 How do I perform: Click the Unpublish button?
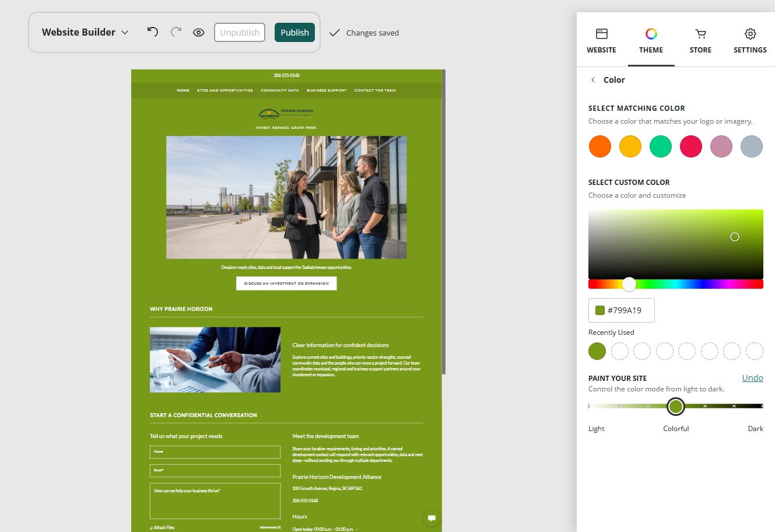(240, 33)
